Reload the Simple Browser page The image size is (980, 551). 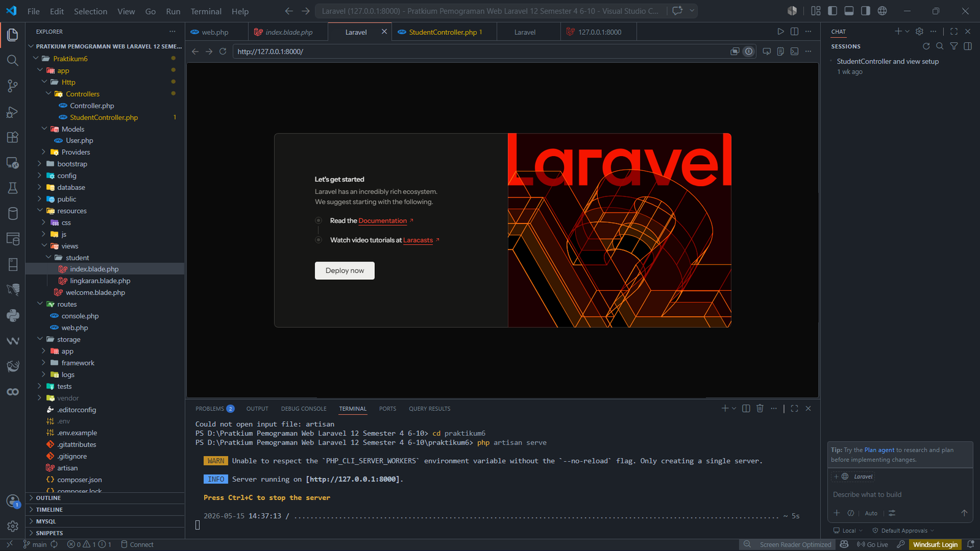223,51
